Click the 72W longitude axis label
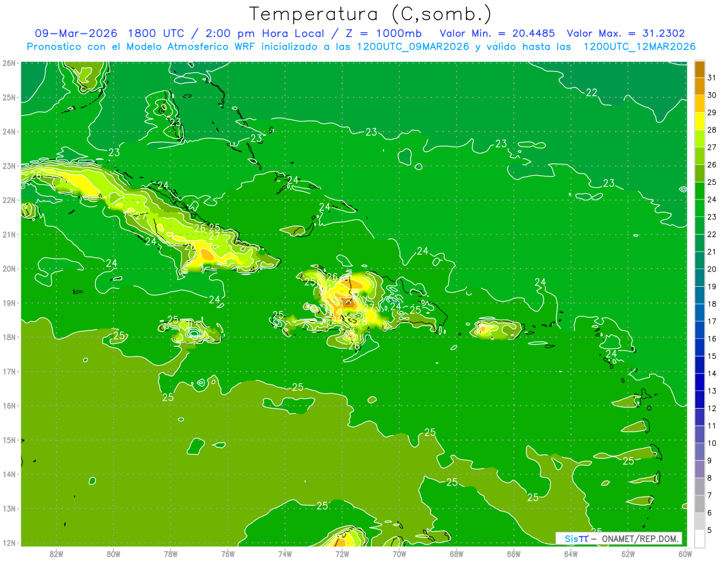The height and width of the screenshot is (562, 728). coord(342,554)
